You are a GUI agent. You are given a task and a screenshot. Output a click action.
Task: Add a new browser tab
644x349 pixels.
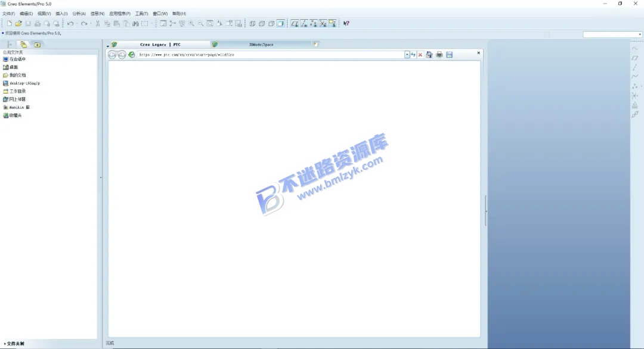(x=316, y=44)
